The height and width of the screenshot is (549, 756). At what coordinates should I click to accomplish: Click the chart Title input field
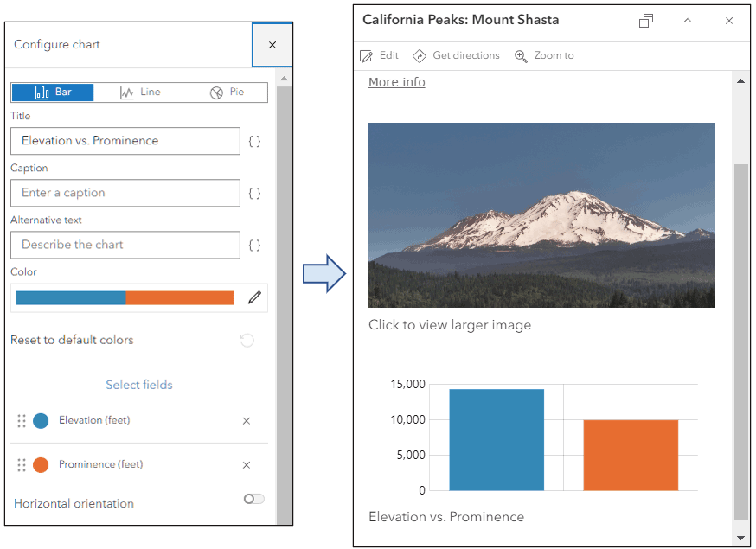pos(125,141)
